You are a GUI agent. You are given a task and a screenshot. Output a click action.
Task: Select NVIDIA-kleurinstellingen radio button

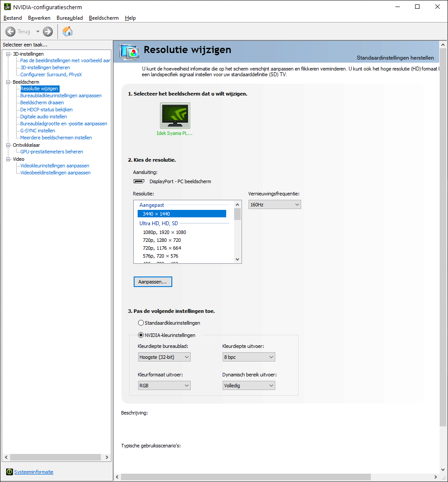141,335
